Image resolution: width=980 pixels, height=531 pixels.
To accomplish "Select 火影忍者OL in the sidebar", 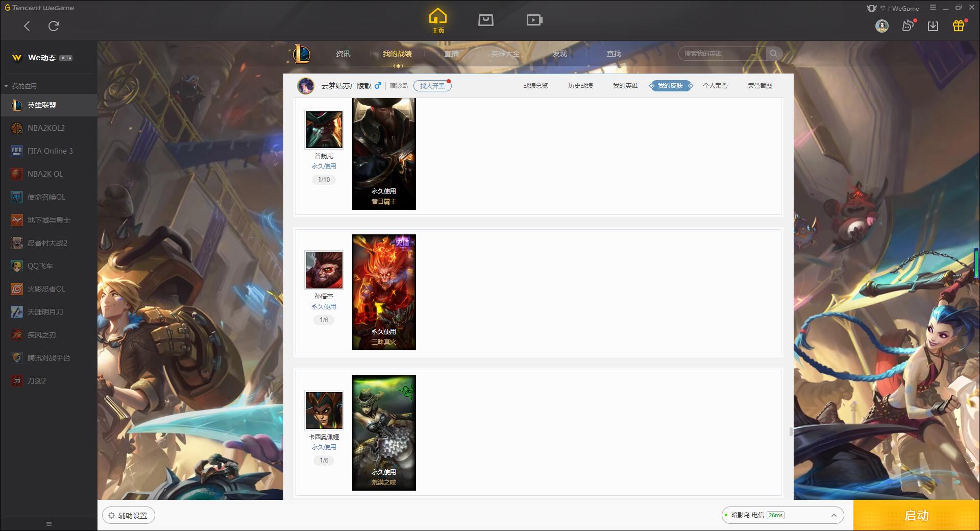I will (x=48, y=289).
